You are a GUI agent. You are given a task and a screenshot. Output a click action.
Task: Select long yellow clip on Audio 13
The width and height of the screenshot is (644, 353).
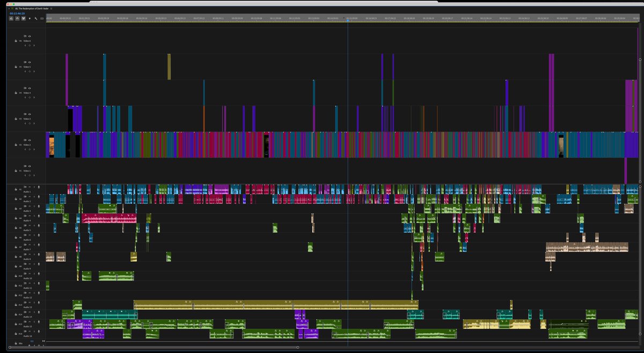276,304
